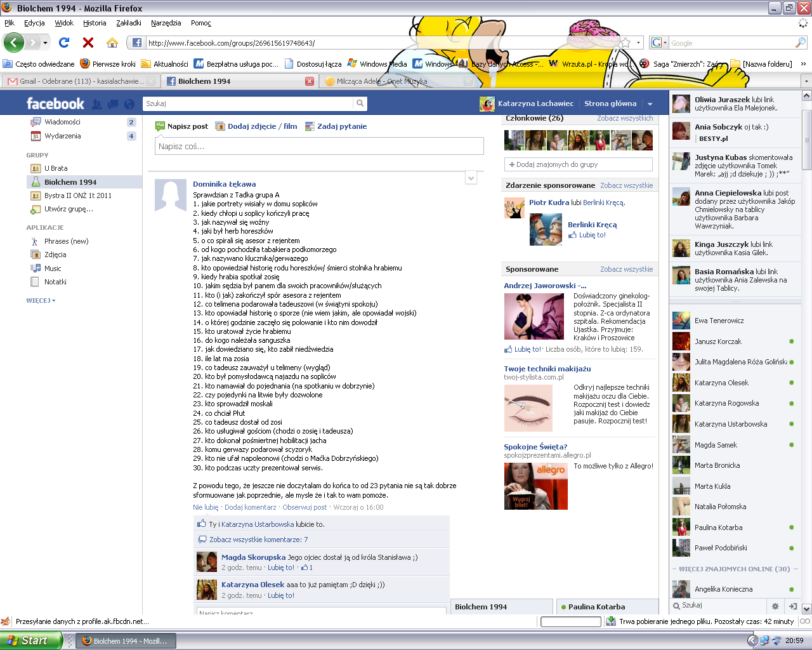Hide the chat sidebar with the arrow icon

(x=792, y=606)
